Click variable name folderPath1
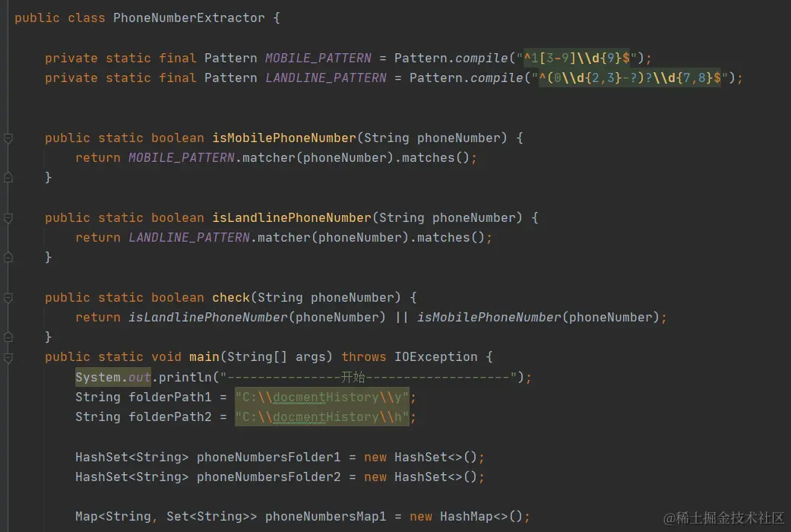 tap(170, 397)
